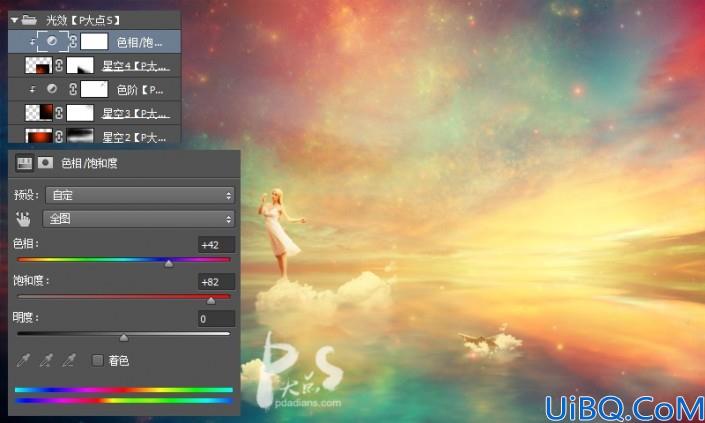Toggle the link icon on 星空3 layer

pyautogui.click(x=59, y=113)
